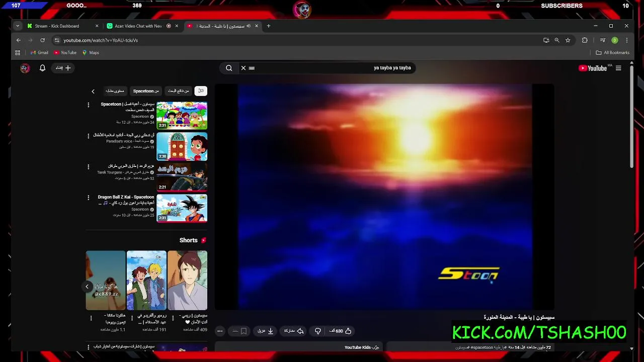
Task: Clear the search query with X icon
Action: click(x=244, y=68)
